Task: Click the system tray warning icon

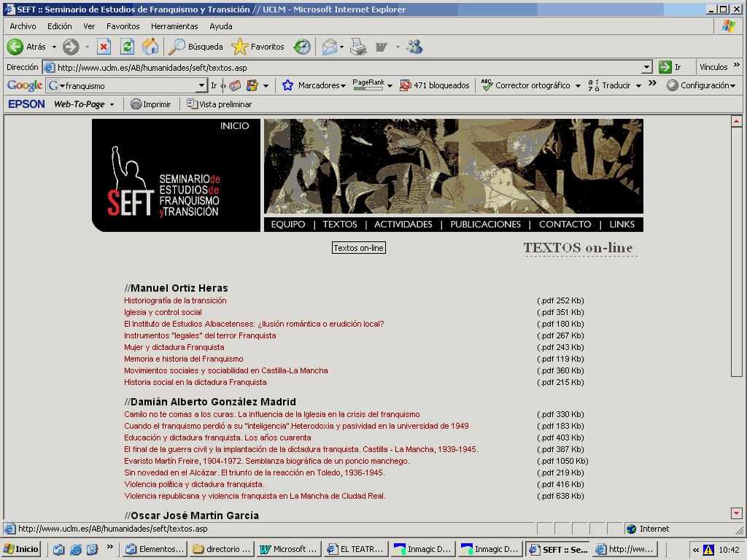Action: coord(708,550)
